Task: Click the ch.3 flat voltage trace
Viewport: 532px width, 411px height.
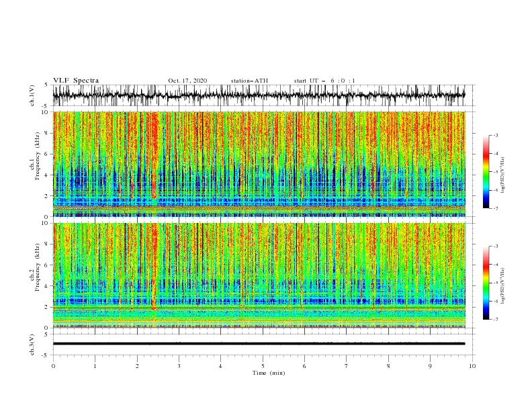Action: click(259, 344)
